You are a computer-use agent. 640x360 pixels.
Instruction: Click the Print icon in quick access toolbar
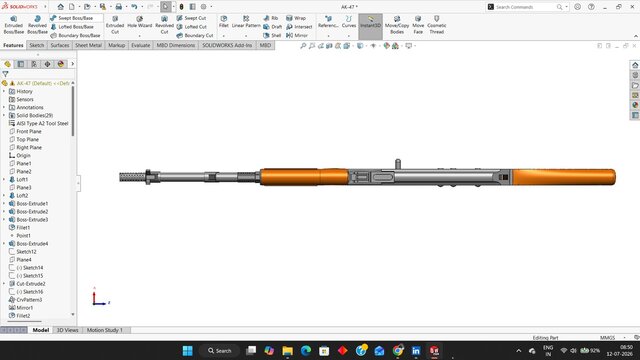(118, 7)
